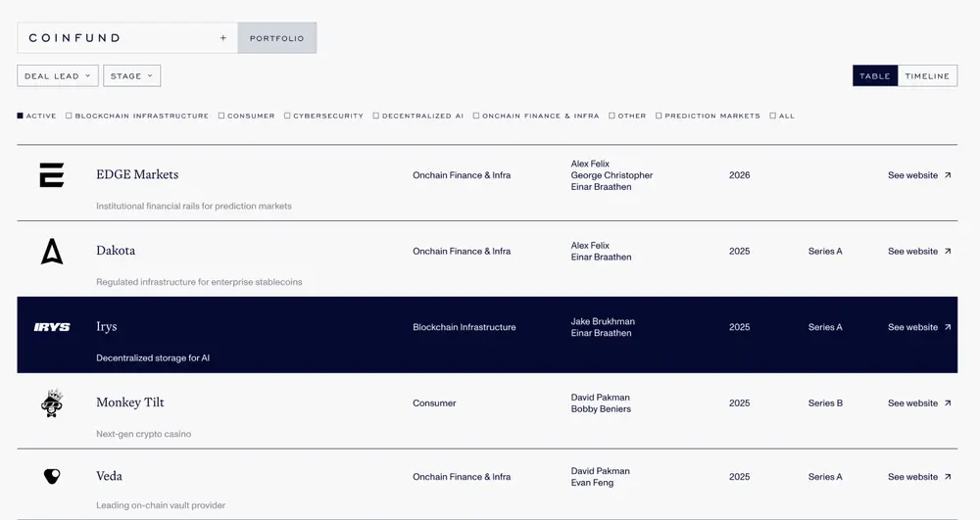Viewport: 980px width, 520px height.
Task: Click the Veda company name
Action: (x=110, y=476)
